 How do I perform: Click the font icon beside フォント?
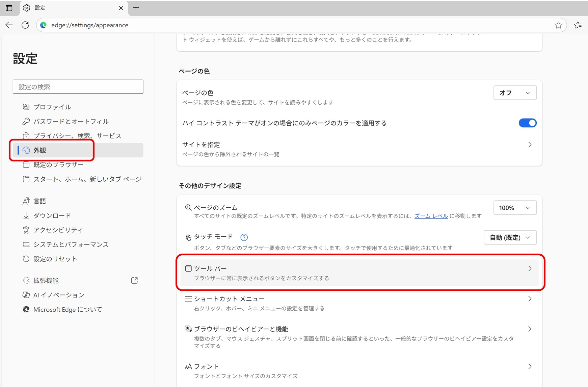188,367
